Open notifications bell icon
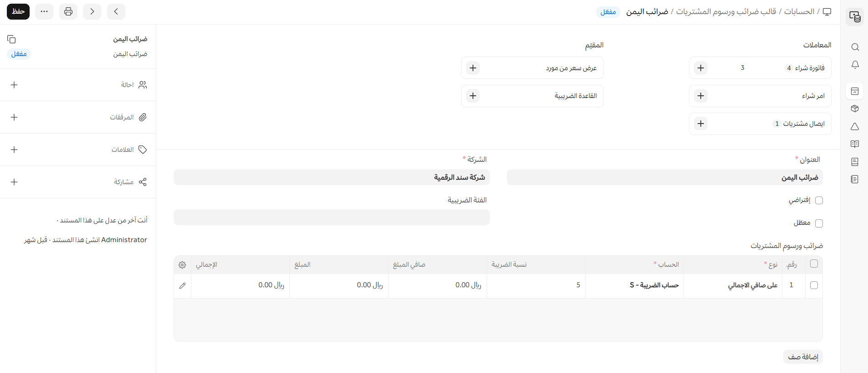Screen dimensions: 868x373 [855, 65]
